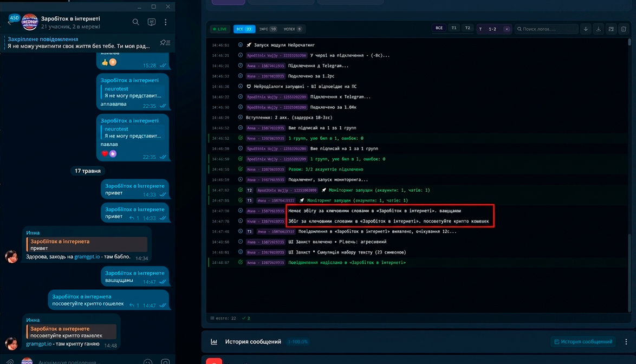Toggle the LIVE log indicator
The height and width of the screenshot is (364, 636).
(220, 29)
